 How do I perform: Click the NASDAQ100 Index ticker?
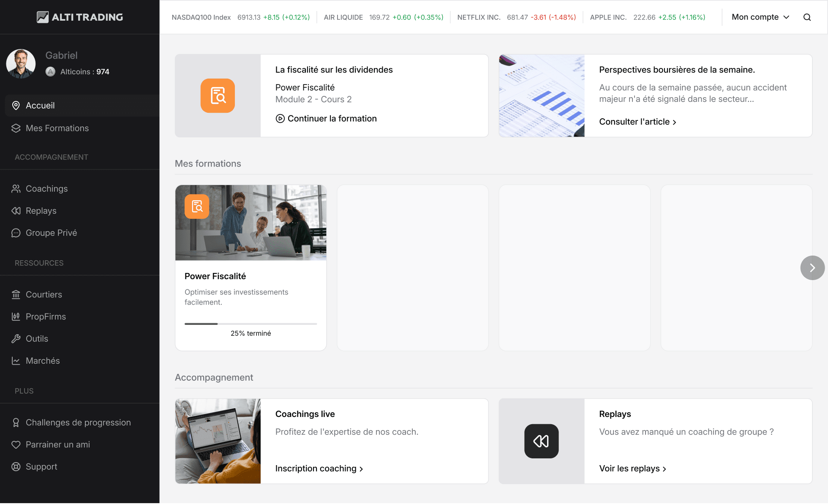(x=241, y=17)
